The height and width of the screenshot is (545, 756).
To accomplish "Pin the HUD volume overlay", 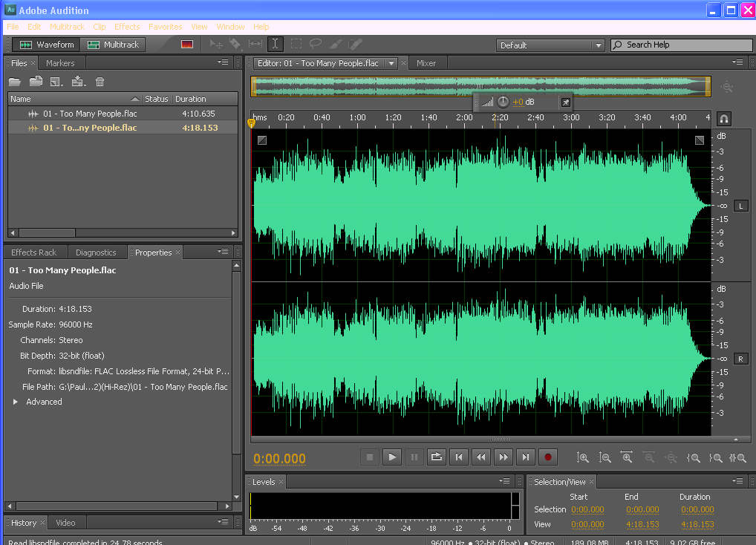I will [566, 102].
